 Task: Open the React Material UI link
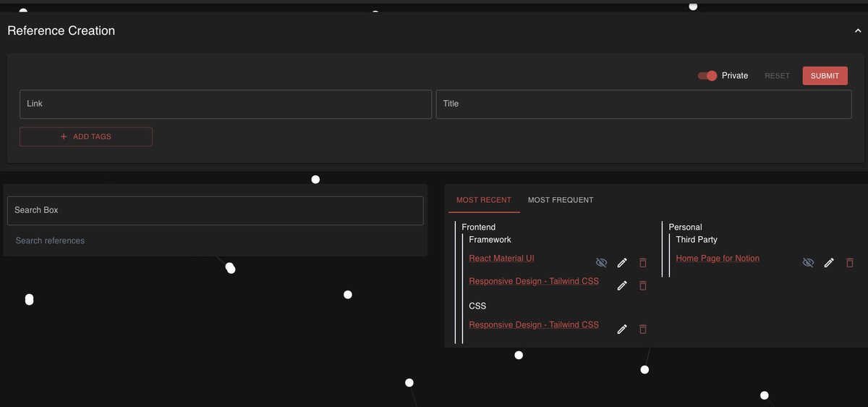[x=501, y=259]
